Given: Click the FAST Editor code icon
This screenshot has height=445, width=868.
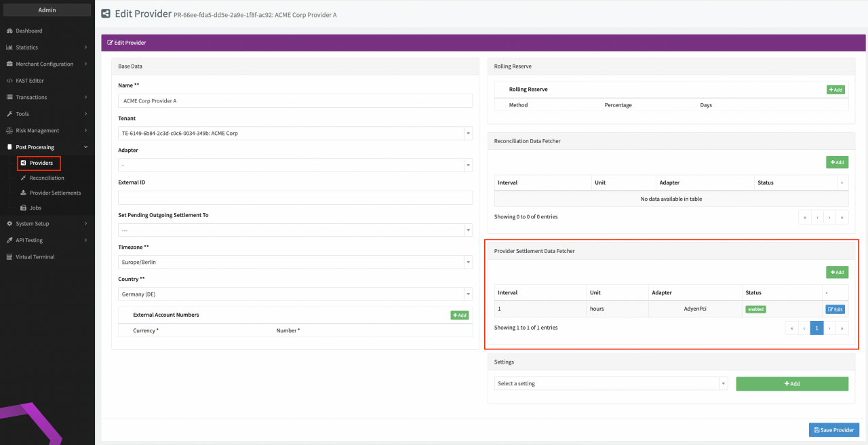Looking at the screenshot, I should click(x=9, y=81).
